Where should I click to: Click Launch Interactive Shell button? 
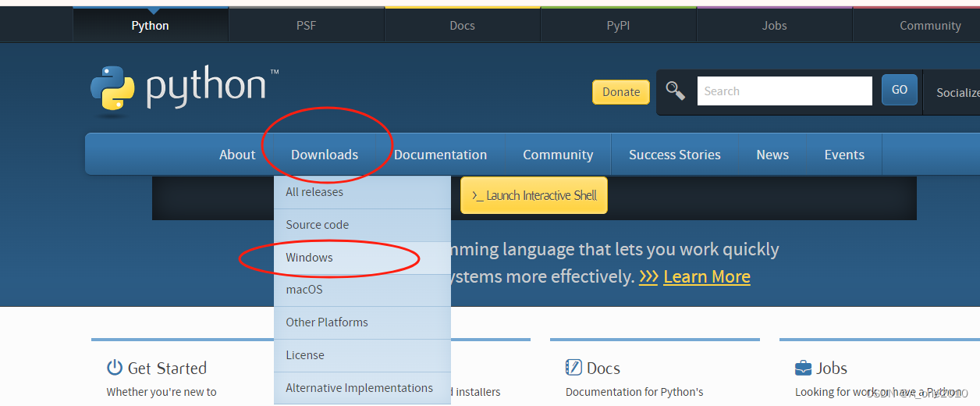coord(534,195)
